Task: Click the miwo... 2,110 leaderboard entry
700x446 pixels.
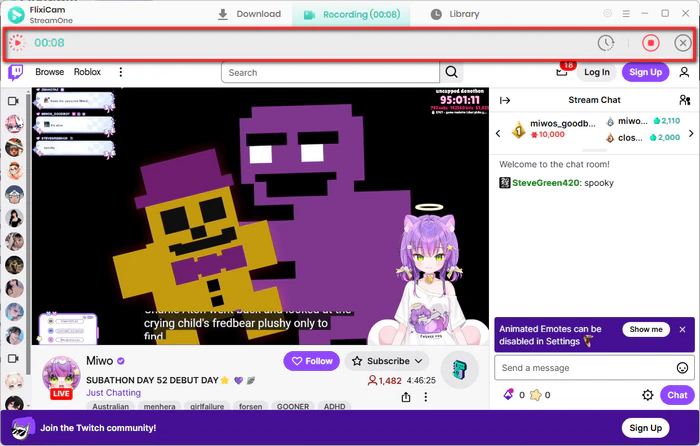Action: coord(643,121)
